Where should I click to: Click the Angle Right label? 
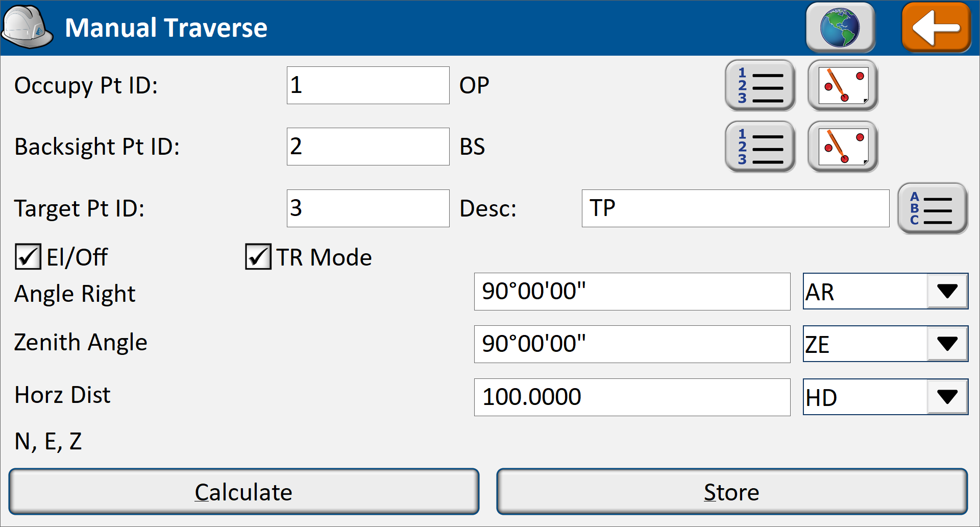75,294
